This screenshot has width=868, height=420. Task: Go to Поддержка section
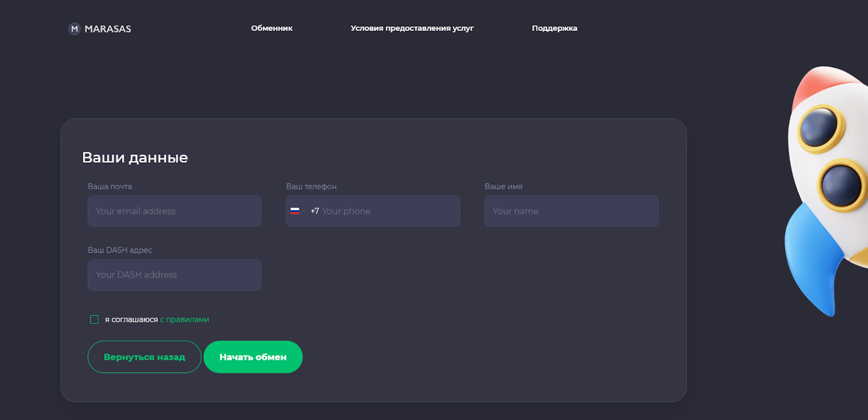(554, 28)
